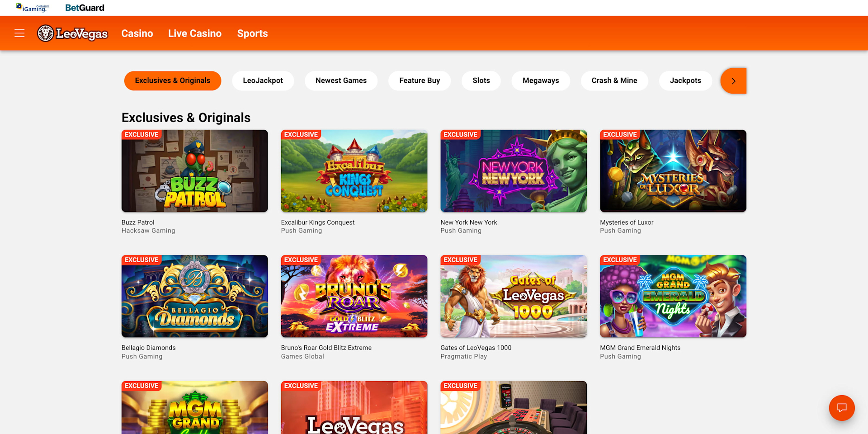The image size is (868, 434).
Task: Click the MGM Grand Emerald Nights title
Action: point(640,348)
